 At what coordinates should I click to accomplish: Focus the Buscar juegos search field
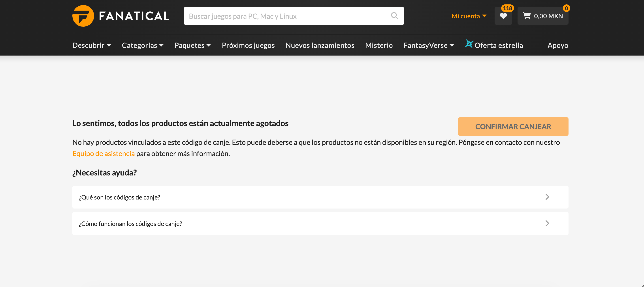(x=285, y=16)
